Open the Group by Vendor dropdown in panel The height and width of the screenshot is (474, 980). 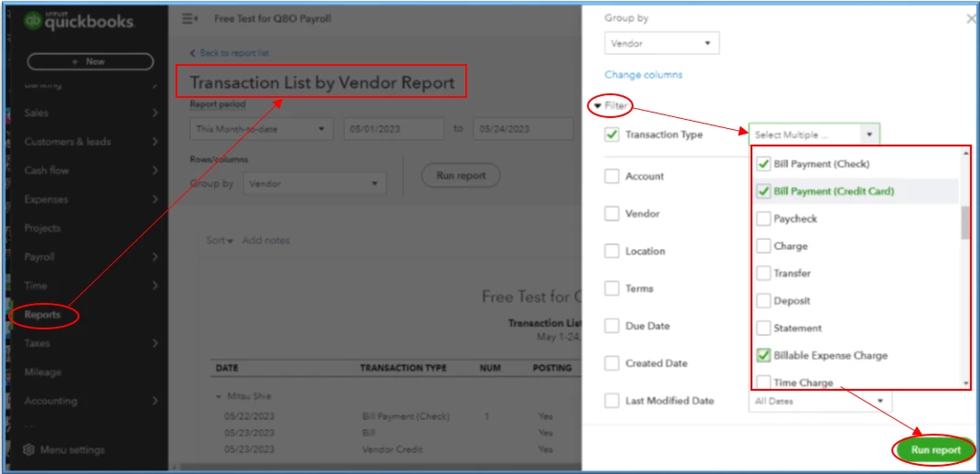point(662,44)
